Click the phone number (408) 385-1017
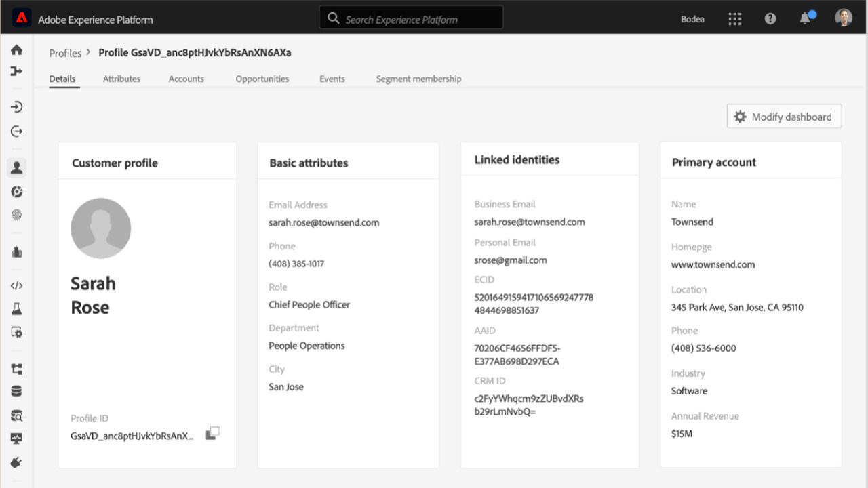This screenshot has width=868, height=488. click(x=296, y=264)
